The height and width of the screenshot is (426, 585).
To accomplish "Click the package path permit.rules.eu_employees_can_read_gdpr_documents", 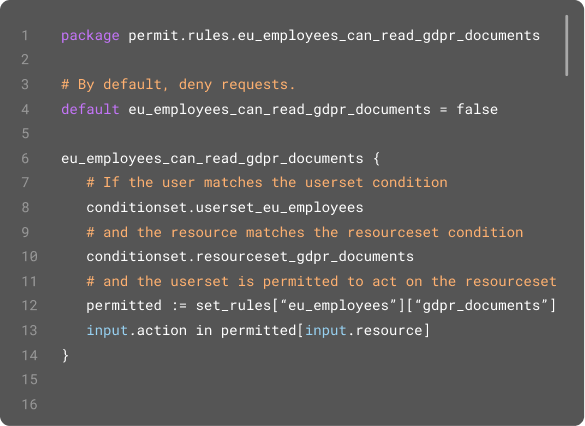I will click(x=334, y=35).
